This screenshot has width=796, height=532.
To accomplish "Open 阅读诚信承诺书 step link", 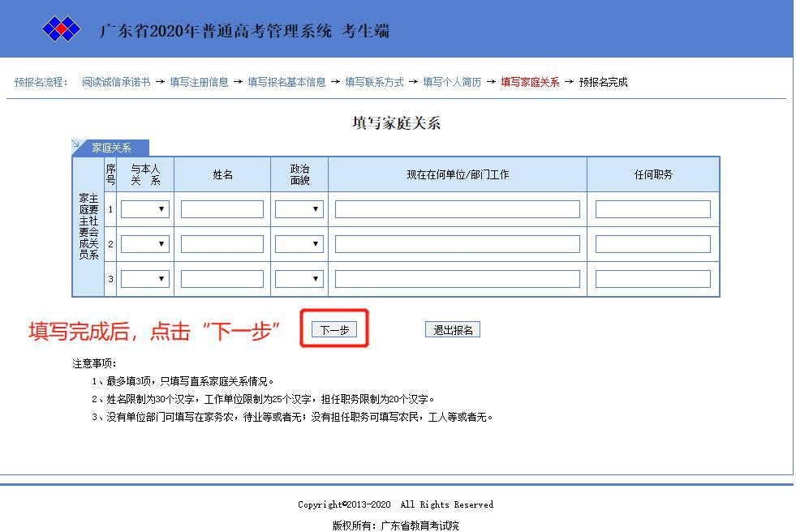I will tap(115, 82).
